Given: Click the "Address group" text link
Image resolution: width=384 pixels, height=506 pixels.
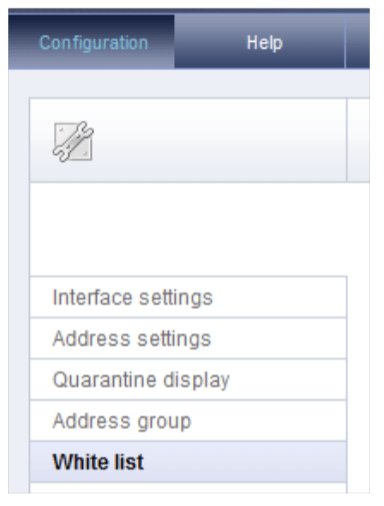Looking at the screenshot, I should [x=122, y=421].
